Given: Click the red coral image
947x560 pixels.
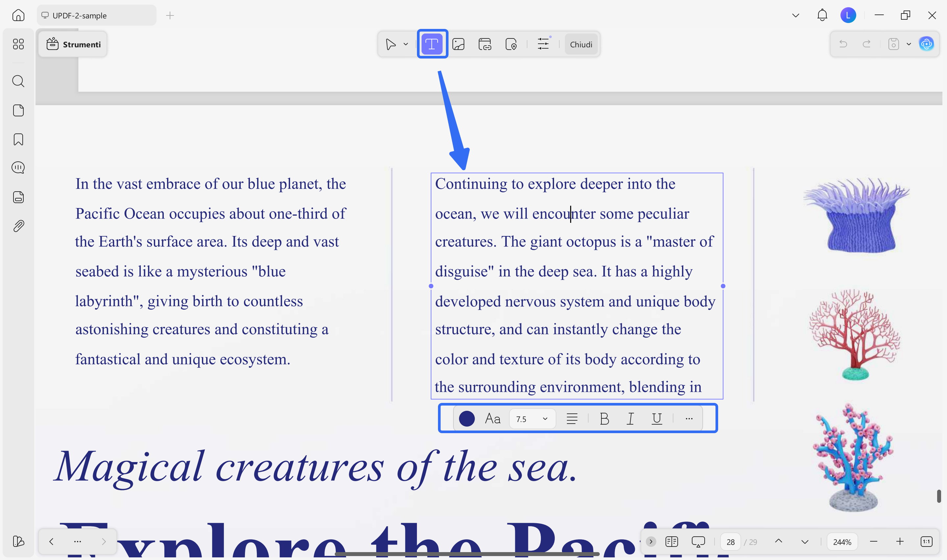Looking at the screenshot, I should [x=855, y=334].
